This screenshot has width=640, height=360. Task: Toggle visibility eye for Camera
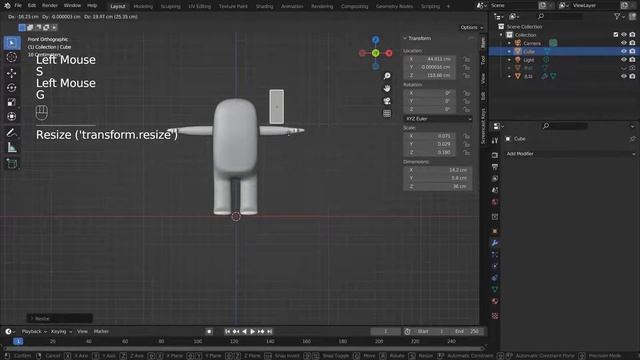point(624,43)
